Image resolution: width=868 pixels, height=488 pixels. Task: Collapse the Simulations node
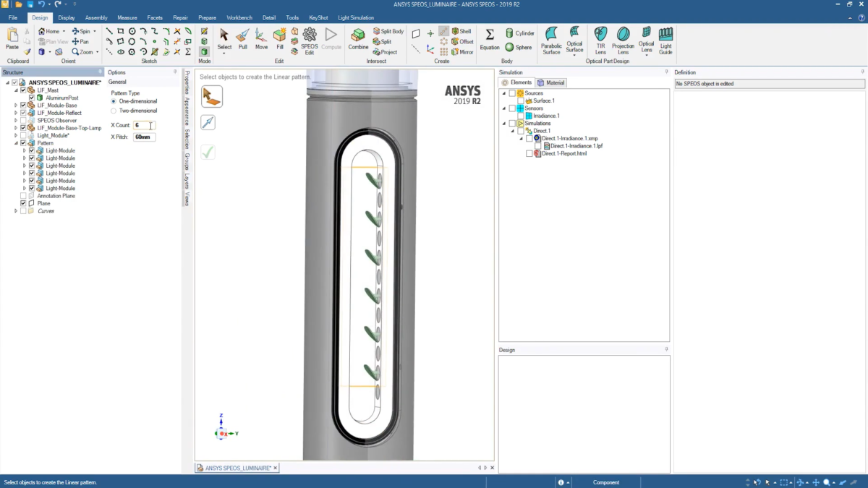(x=504, y=124)
